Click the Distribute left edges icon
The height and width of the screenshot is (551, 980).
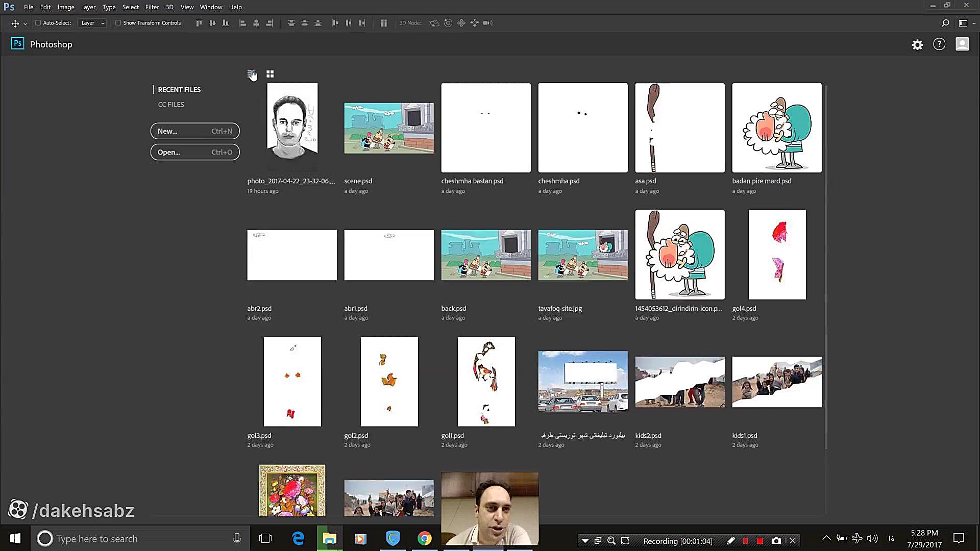[335, 23]
